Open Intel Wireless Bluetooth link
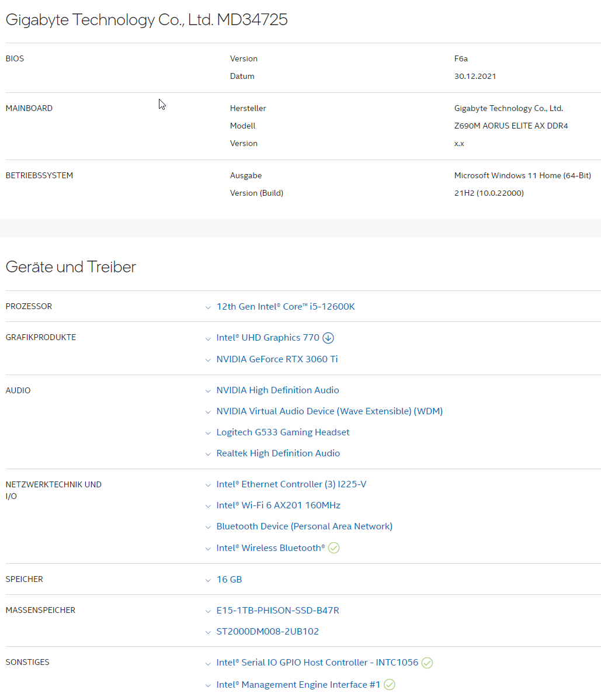 coord(271,547)
